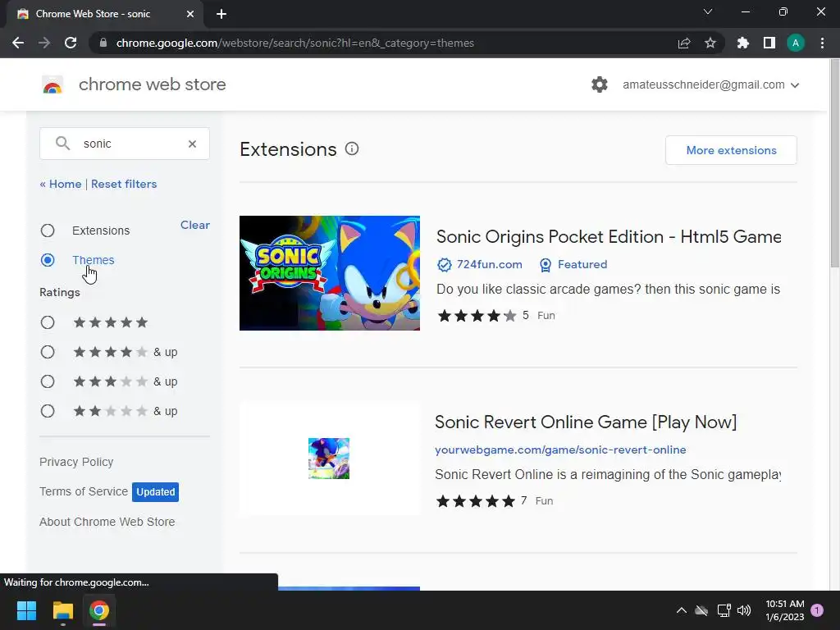Image resolution: width=840 pixels, height=630 pixels.
Task: Show hidden system tray icons
Action: click(682, 610)
